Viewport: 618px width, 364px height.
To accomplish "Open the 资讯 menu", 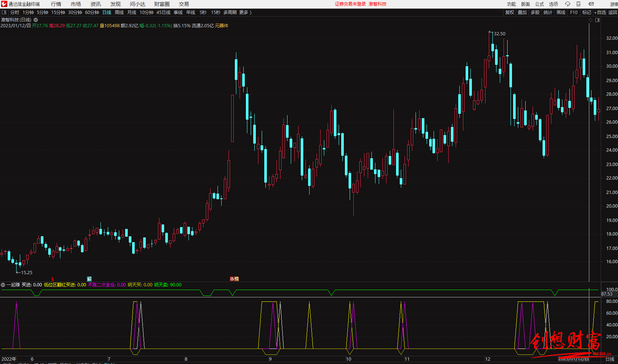I will tap(96, 4).
